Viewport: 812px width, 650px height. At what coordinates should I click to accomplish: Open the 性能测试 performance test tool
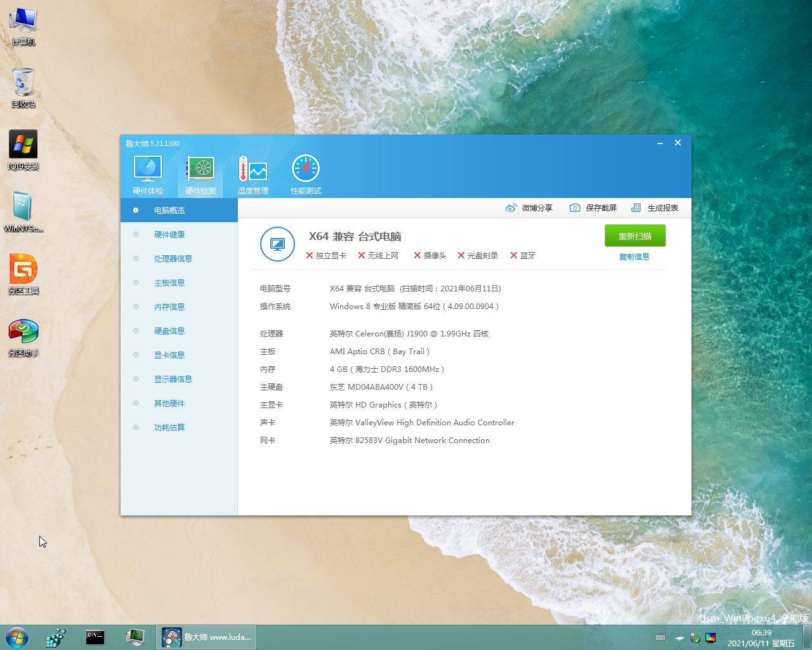(306, 175)
